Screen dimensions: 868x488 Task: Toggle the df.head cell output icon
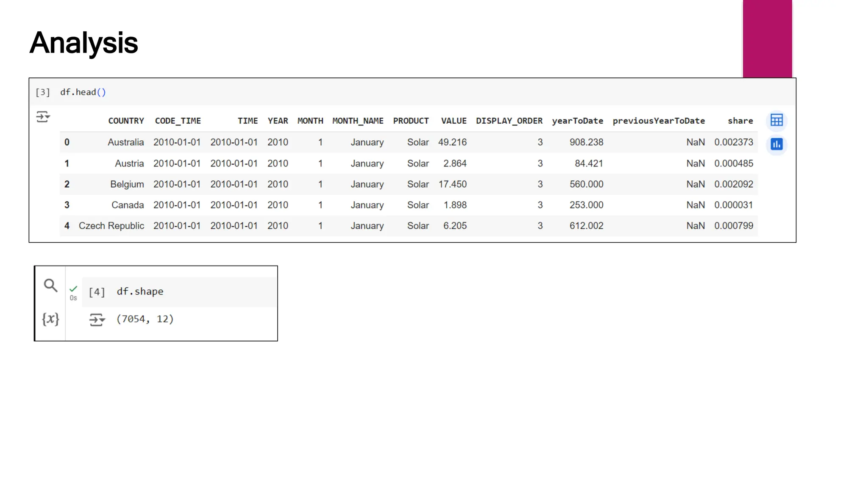point(43,116)
